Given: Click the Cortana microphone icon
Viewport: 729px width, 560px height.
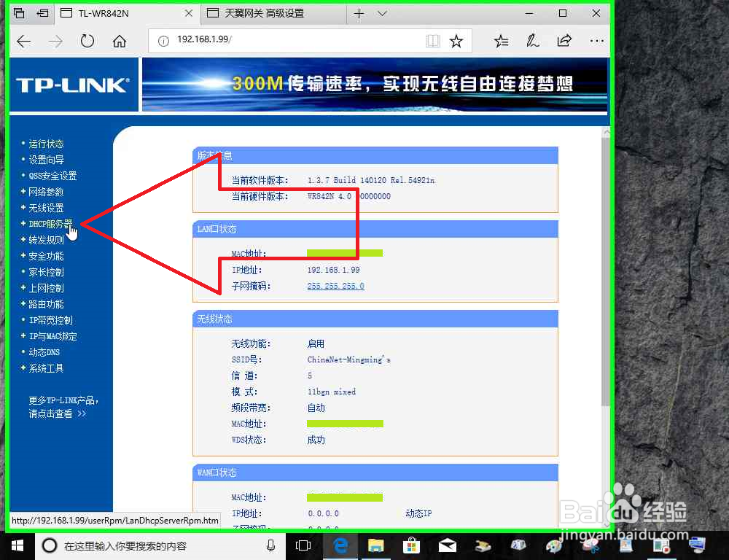Looking at the screenshot, I should point(271,546).
